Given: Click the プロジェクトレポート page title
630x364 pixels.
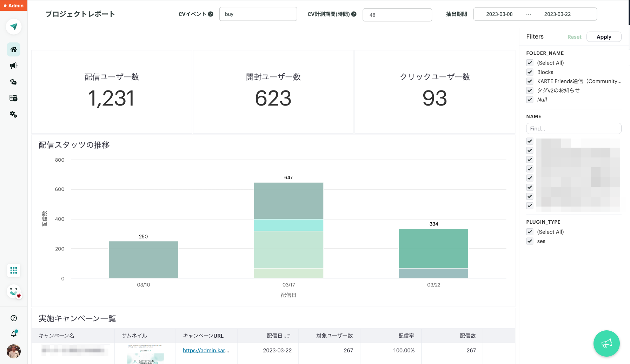Looking at the screenshot, I should click(x=80, y=14).
